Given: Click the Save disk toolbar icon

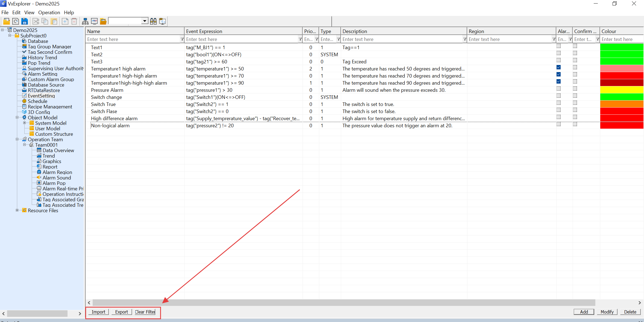Looking at the screenshot, I should [x=25, y=21].
